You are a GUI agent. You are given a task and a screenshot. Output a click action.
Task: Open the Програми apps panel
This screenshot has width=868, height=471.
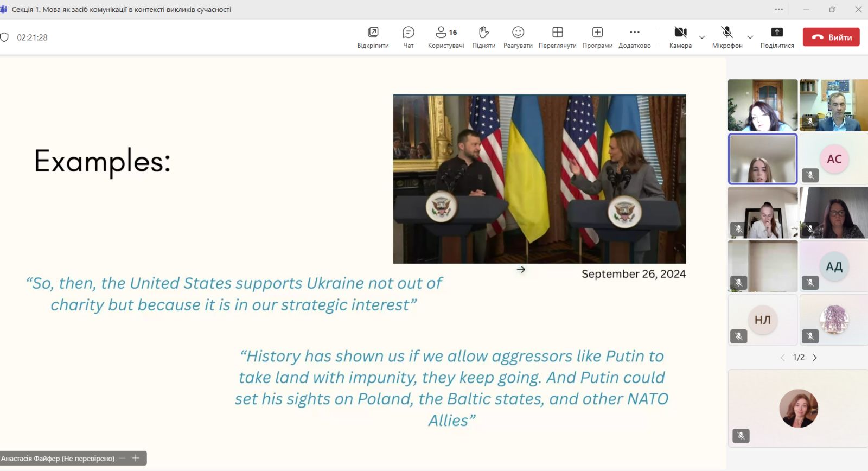[597, 37]
